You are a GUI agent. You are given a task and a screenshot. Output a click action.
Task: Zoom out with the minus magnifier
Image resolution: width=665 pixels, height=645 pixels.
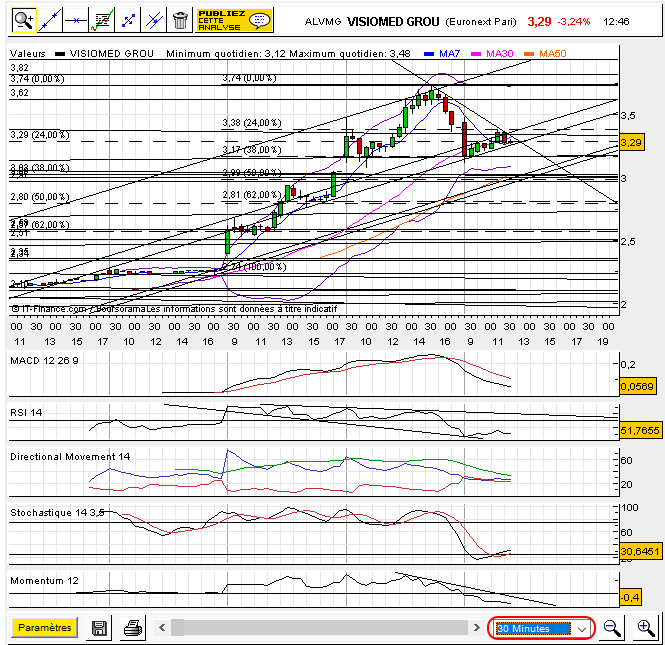612,628
